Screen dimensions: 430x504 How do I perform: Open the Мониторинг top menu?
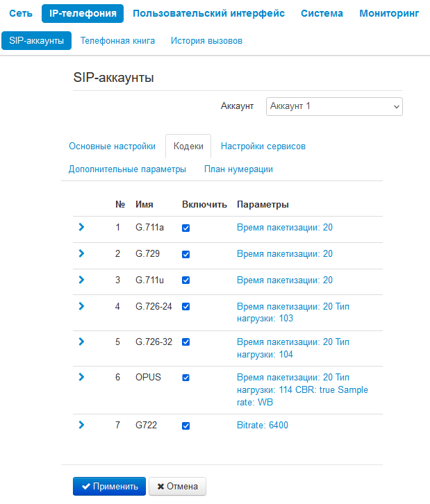[389, 13]
